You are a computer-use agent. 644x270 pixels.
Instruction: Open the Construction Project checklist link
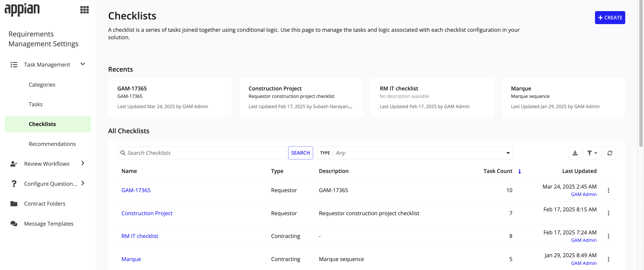[147, 213]
